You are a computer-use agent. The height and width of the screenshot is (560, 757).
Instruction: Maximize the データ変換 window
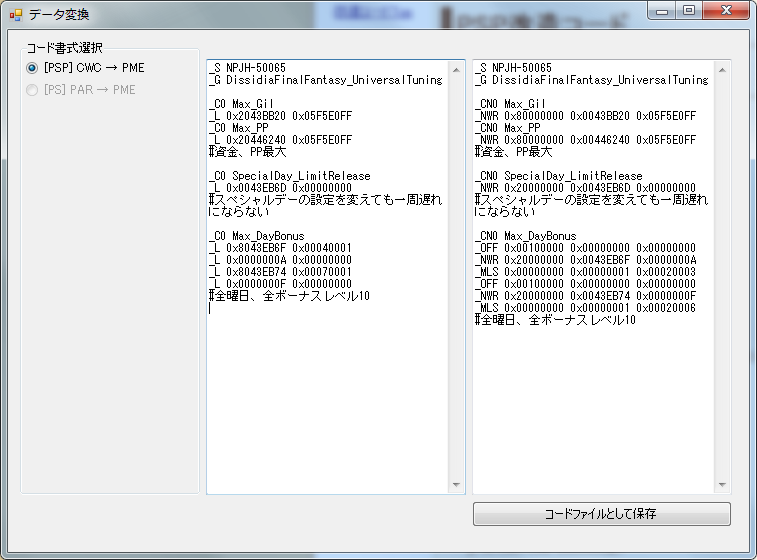689,11
